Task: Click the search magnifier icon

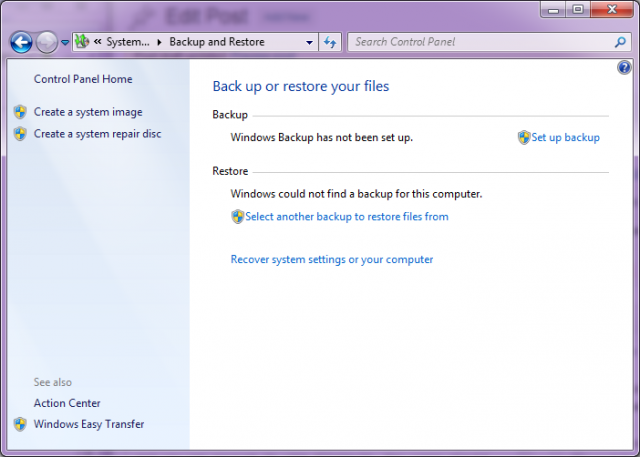Action: (x=620, y=42)
